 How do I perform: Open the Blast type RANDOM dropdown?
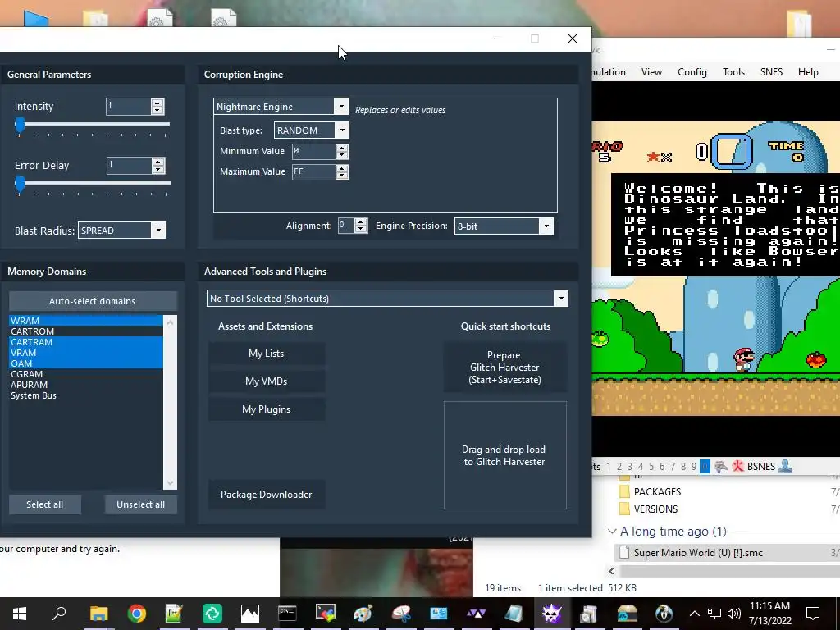coord(342,130)
